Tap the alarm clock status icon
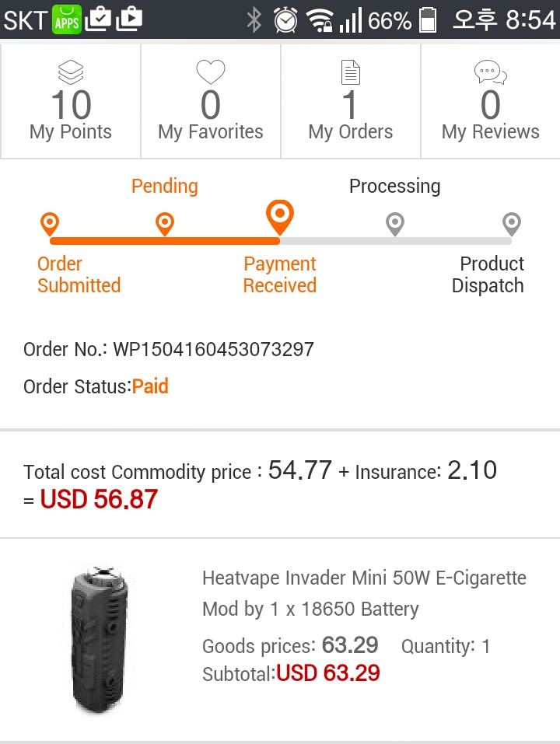The height and width of the screenshot is (744, 560). point(285,19)
